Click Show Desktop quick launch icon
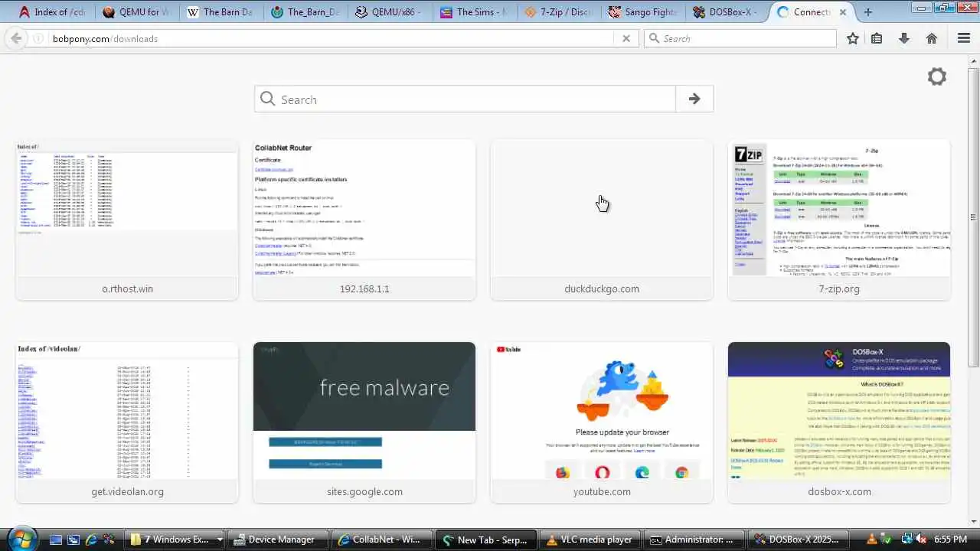980x551 pixels. click(55, 540)
